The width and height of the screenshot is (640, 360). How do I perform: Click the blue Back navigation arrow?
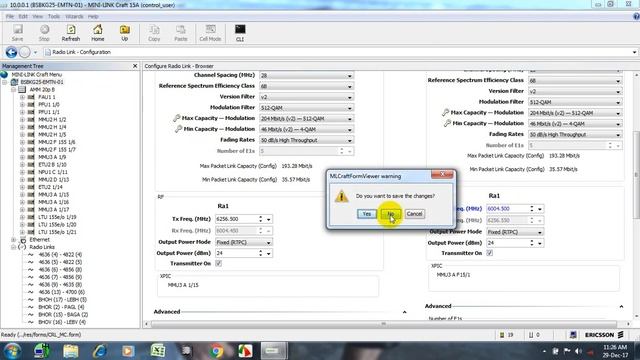11,52
